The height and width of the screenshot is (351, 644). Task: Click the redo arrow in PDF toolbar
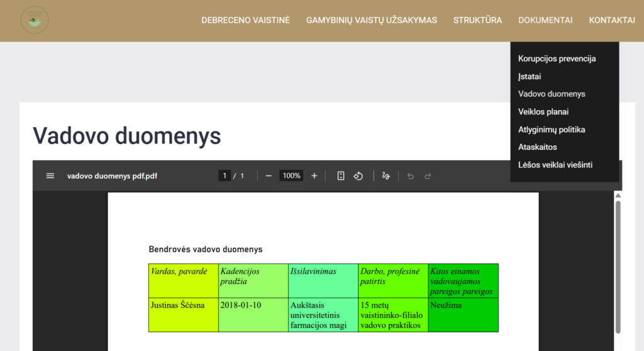[x=428, y=176]
